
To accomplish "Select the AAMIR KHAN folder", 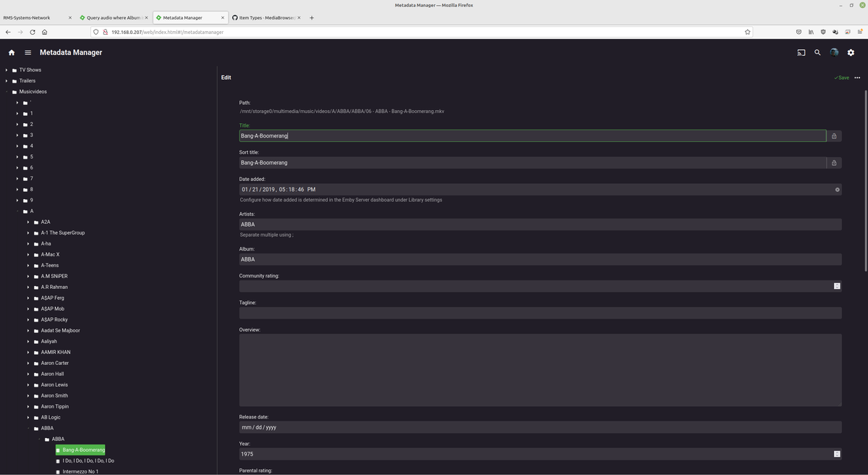I will click(x=56, y=353).
